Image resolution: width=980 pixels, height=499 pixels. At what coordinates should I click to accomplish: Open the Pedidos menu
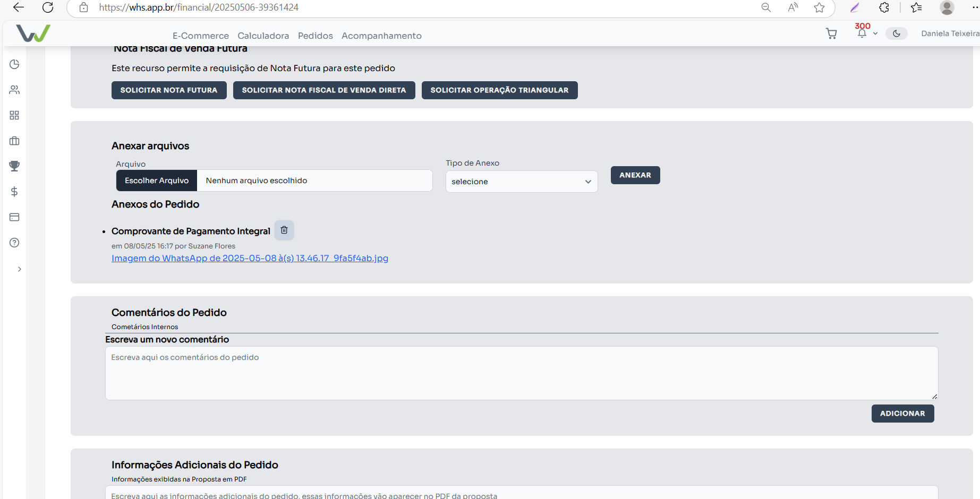click(x=315, y=36)
